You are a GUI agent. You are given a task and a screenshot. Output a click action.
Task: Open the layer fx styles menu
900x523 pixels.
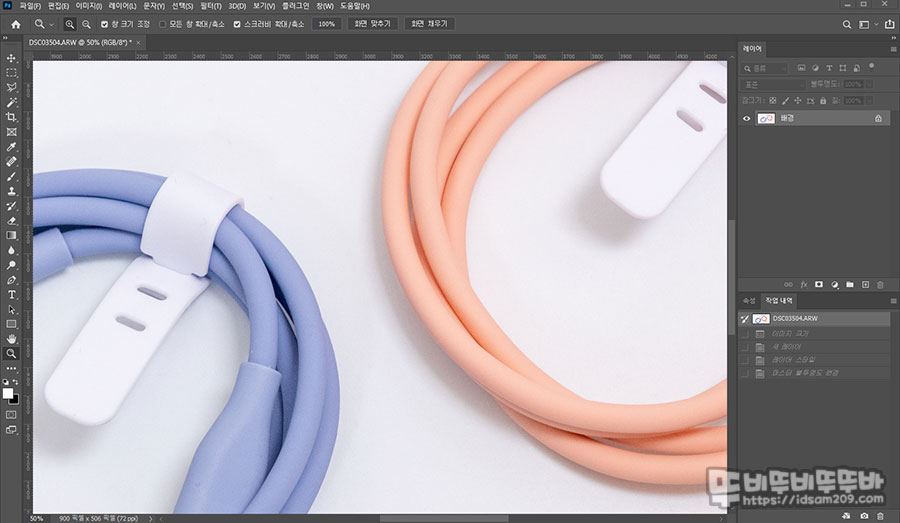tap(804, 285)
